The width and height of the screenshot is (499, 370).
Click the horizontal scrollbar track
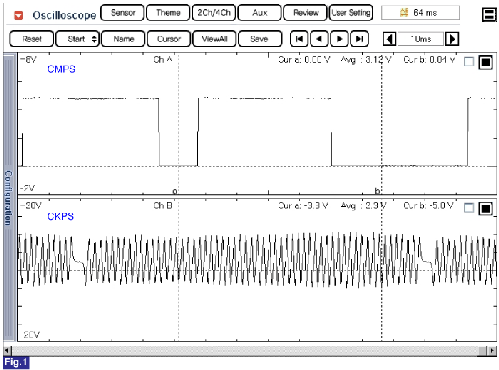(245, 350)
